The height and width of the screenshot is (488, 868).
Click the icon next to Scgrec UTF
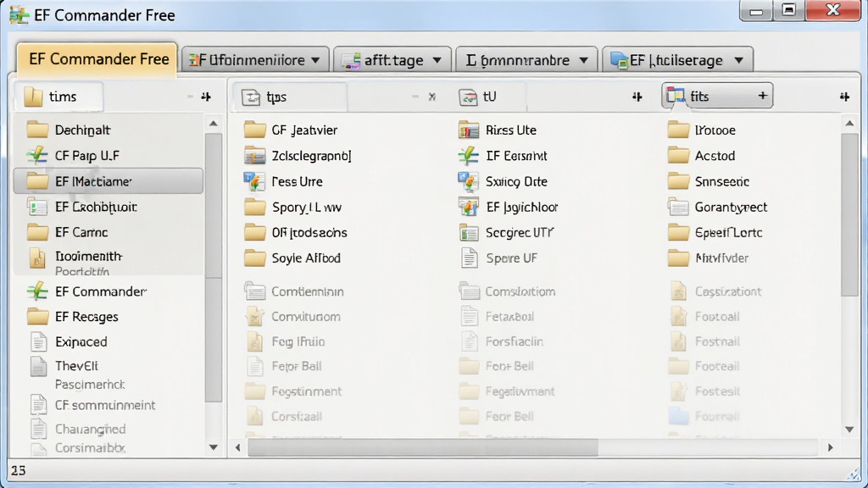469,232
